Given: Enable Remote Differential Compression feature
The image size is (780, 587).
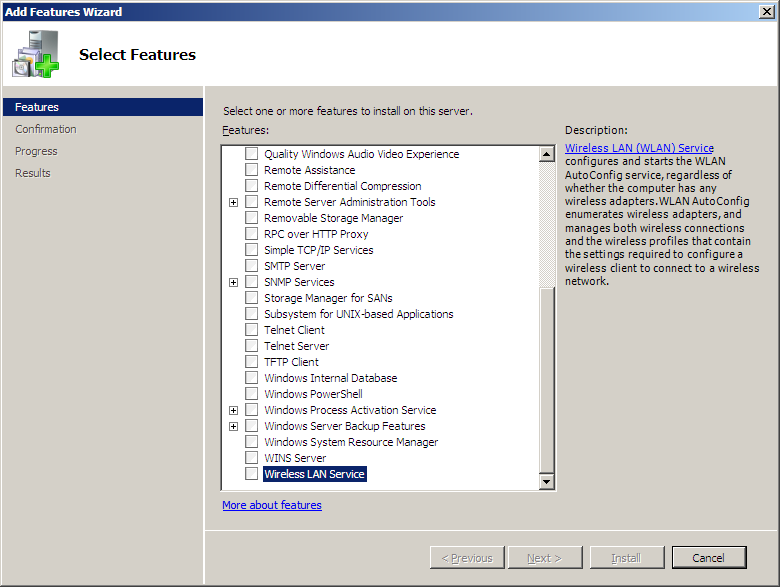Looking at the screenshot, I should 252,185.
